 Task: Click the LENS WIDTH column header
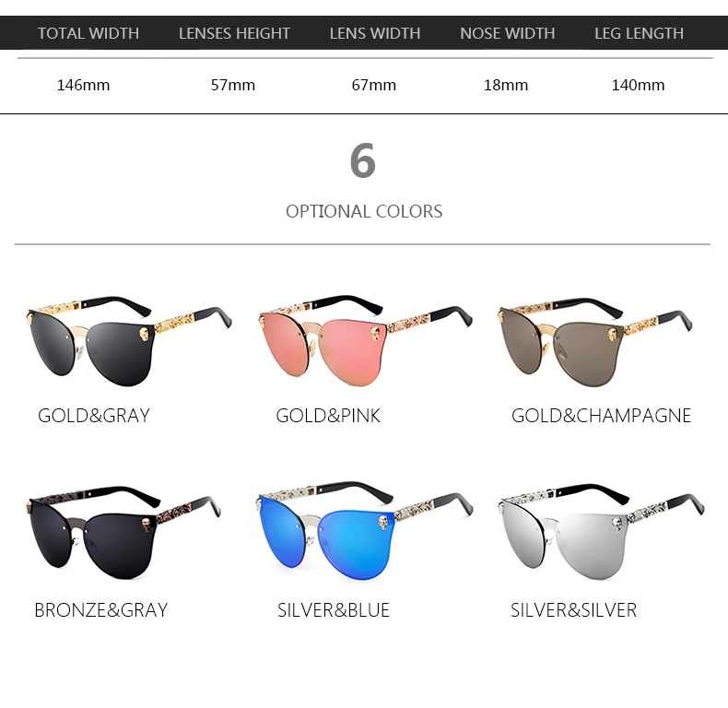click(x=375, y=33)
